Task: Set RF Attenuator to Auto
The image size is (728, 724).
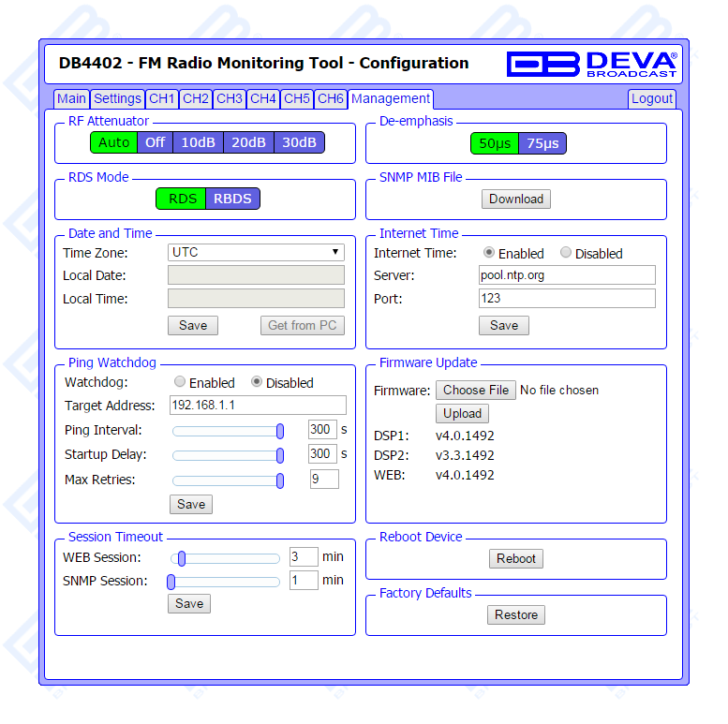Action: (x=113, y=142)
